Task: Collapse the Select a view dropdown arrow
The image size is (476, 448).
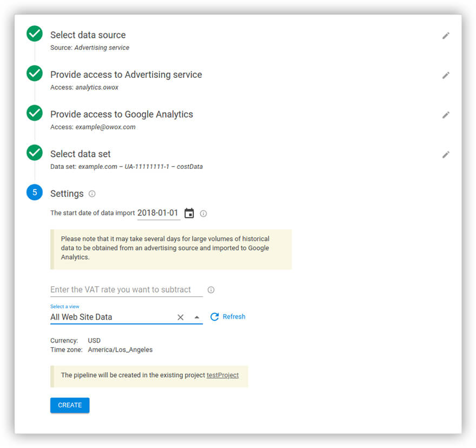Action: tap(197, 318)
